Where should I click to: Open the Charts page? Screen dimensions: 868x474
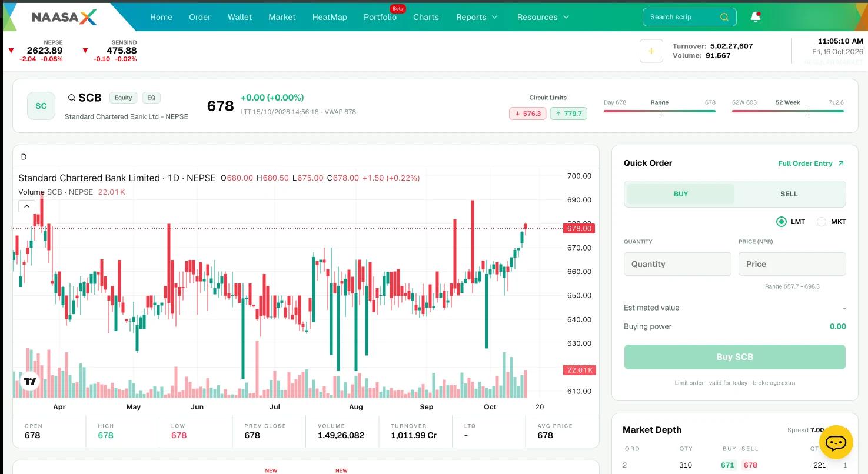[426, 17]
